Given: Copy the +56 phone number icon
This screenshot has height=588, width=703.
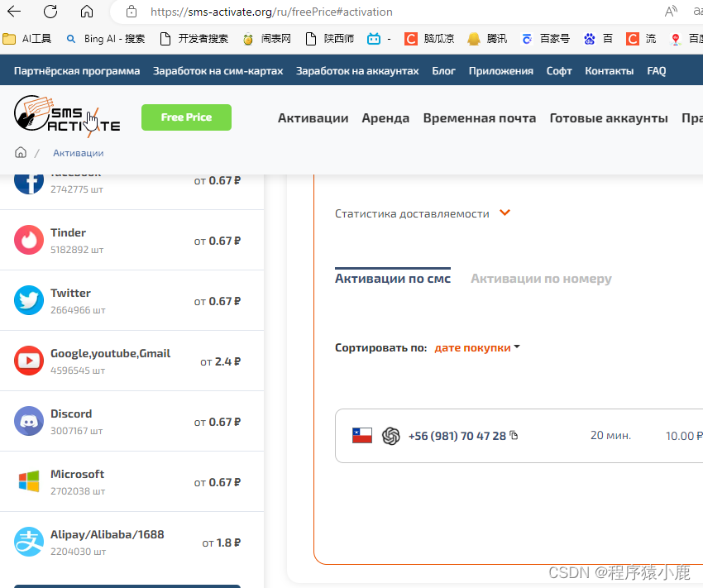Looking at the screenshot, I should click(x=514, y=435).
